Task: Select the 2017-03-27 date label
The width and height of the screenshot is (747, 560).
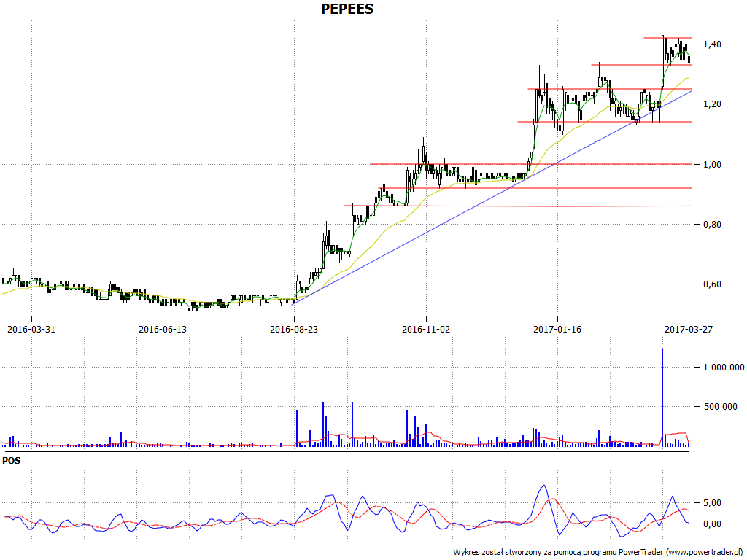Action: coord(689,329)
